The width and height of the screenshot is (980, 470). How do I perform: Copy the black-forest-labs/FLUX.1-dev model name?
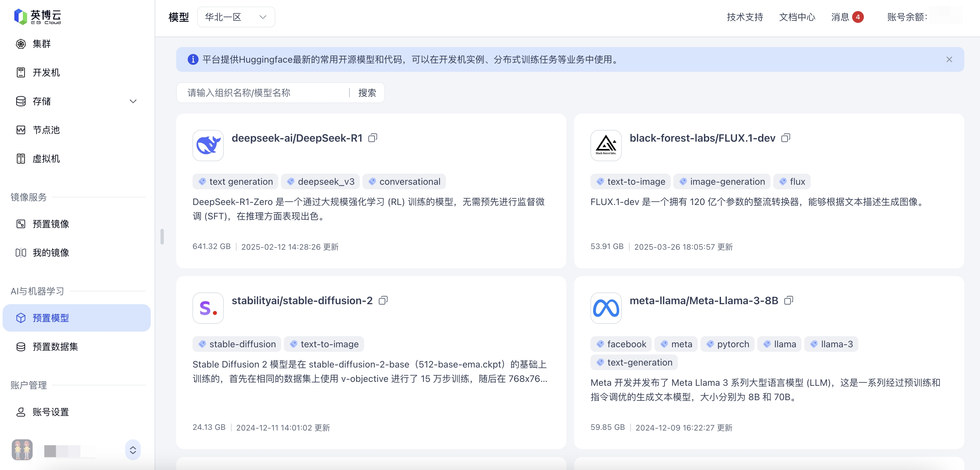coord(785,138)
